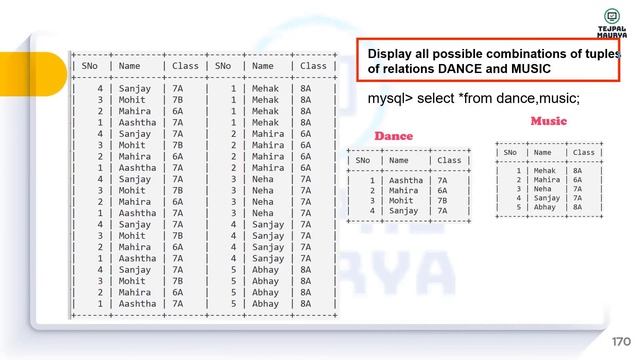
Task: Click 'Aashtha' in result row paired with Sanjay
Action: click(137, 258)
